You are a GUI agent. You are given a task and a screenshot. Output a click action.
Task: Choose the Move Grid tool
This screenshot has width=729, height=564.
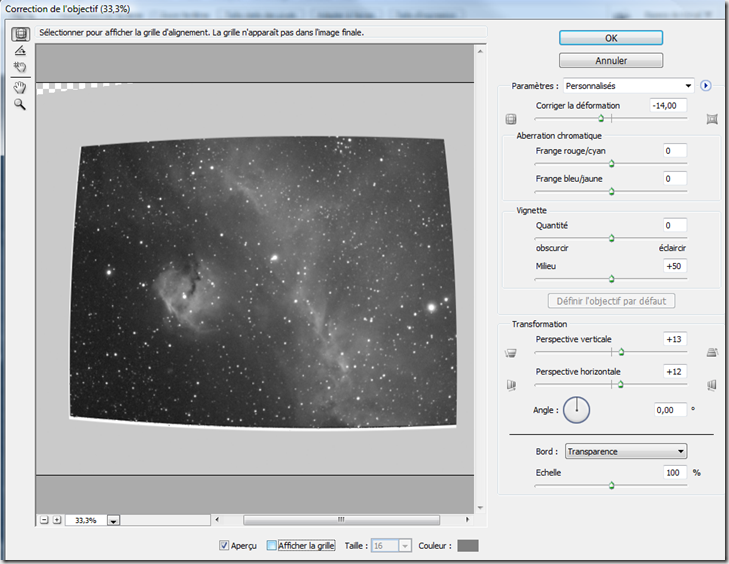click(x=19, y=68)
